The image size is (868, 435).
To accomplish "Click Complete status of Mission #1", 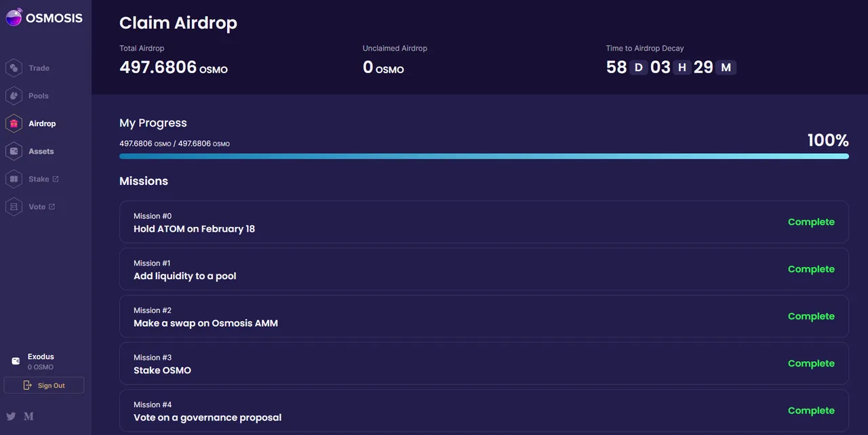I will [811, 269].
